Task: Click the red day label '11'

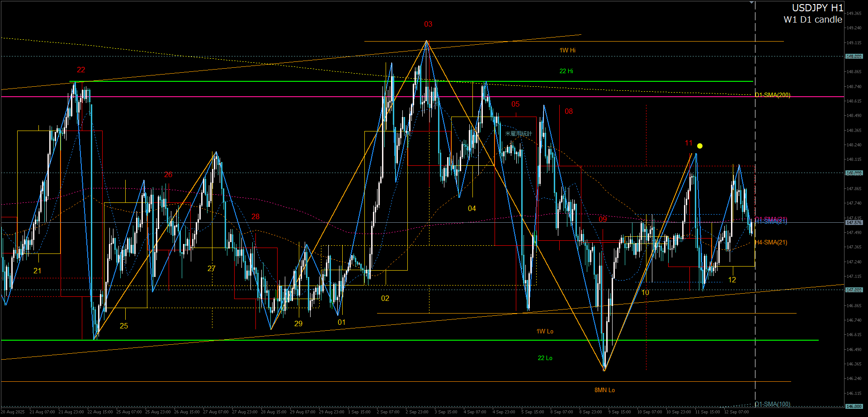Action: (689, 143)
